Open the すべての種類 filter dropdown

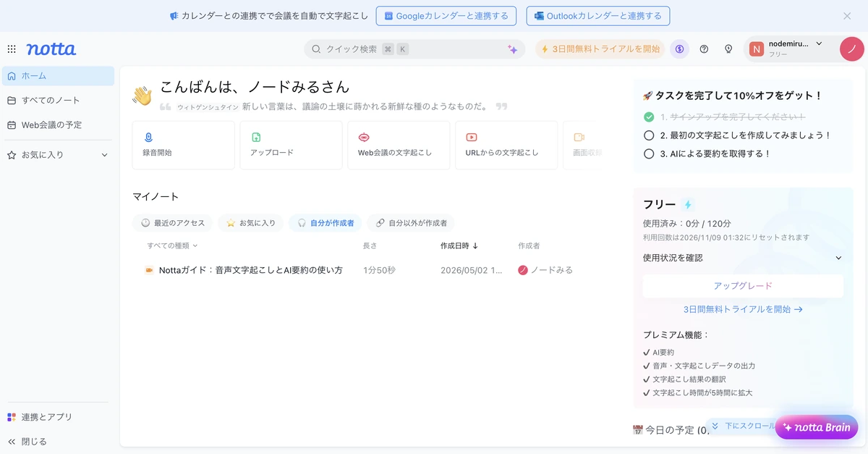point(172,245)
